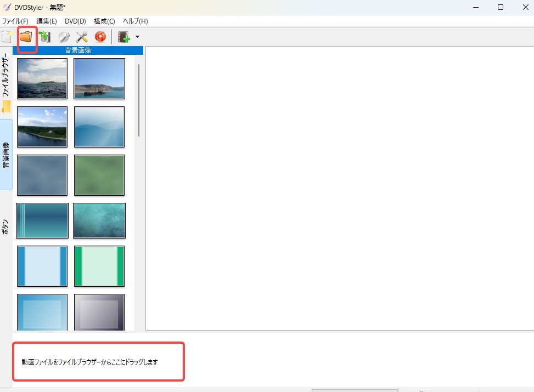Save project with green arrow icon
The image size is (534, 392).
click(x=44, y=36)
